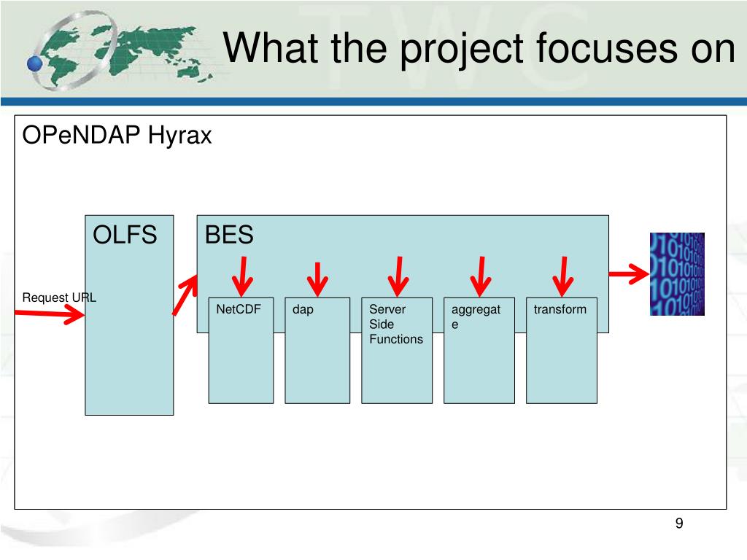The height and width of the screenshot is (560, 747).
Task: Click the 'Server Side Functions' module box
Action: click(x=397, y=351)
